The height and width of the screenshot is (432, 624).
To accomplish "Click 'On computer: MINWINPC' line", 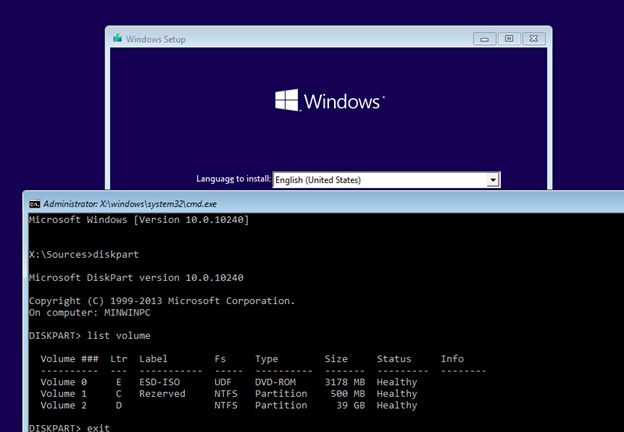I will tap(90, 313).
